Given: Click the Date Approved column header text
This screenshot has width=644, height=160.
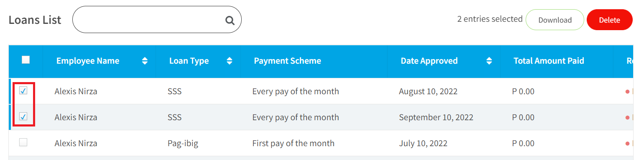Looking at the screenshot, I should pos(429,61).
